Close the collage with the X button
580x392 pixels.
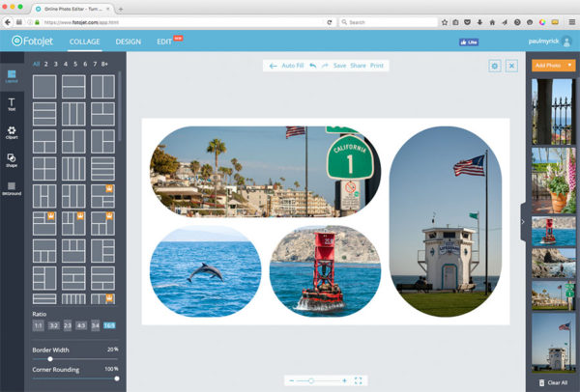coord(511,66)
